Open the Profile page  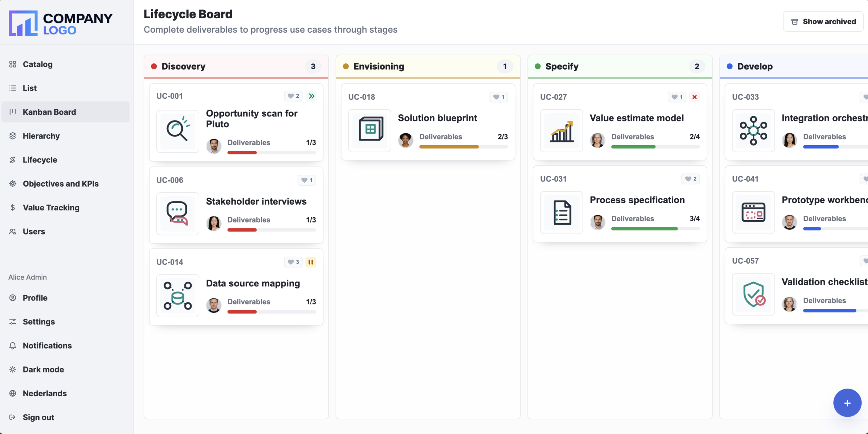65,298
